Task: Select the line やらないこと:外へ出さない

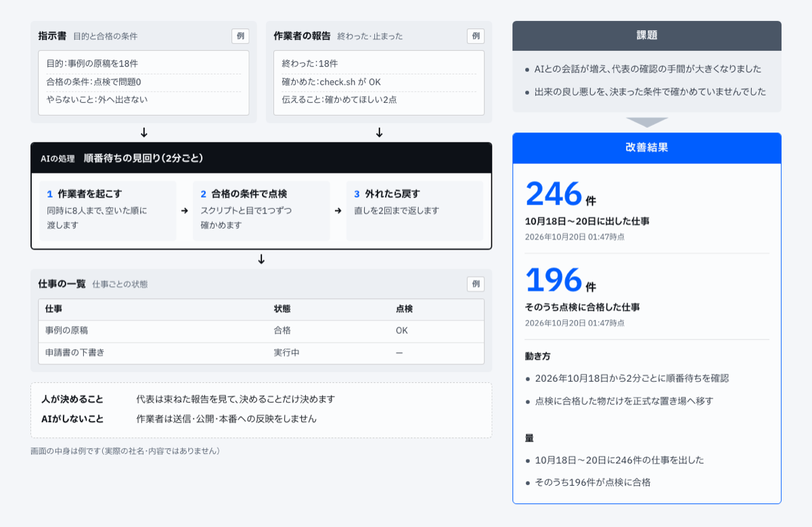Action: tap(97, 99)
